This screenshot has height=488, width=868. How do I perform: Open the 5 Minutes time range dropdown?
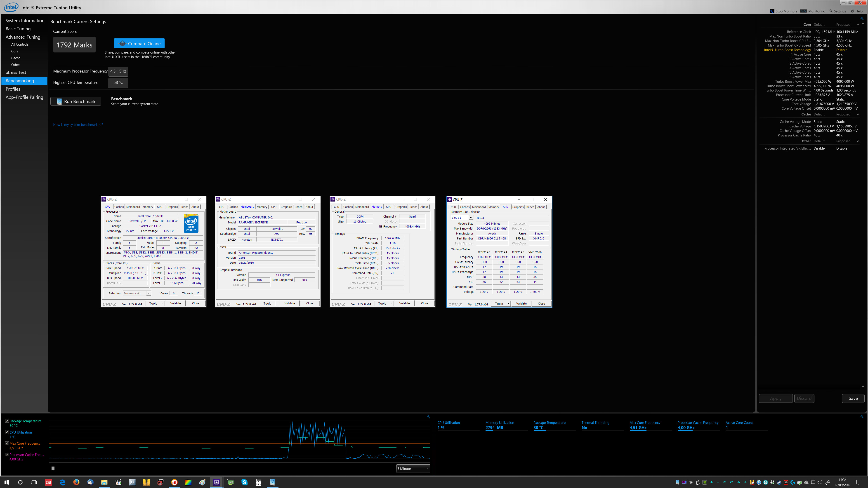point(413,469)
